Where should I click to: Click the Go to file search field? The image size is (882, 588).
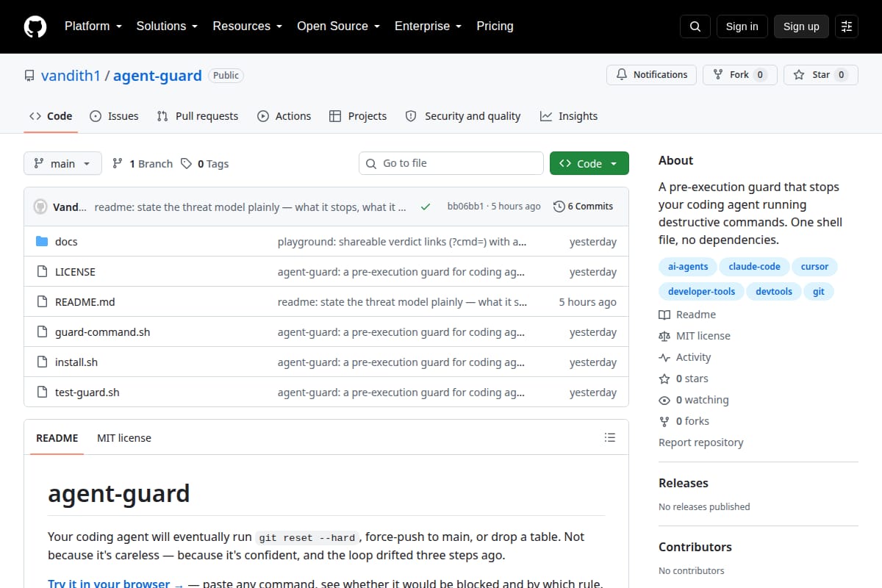tap(451, 163)
